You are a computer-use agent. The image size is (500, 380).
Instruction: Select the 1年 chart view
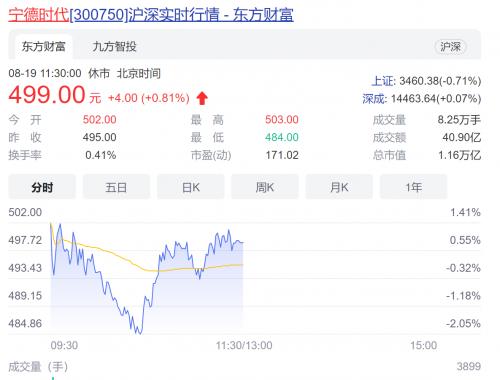point(413,187)
